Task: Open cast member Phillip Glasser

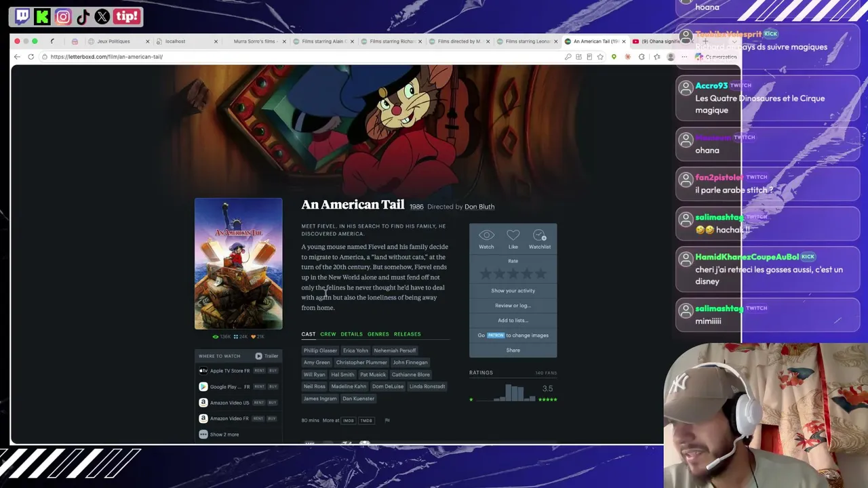Action: tap(320, 350)
